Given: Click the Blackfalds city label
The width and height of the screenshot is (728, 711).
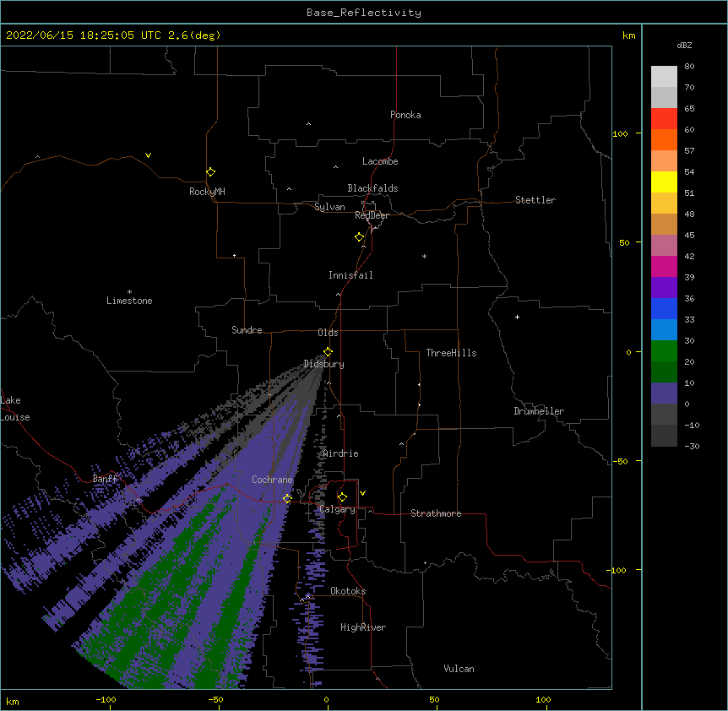Looking at the screenshot, I should (x=372, y=188).
